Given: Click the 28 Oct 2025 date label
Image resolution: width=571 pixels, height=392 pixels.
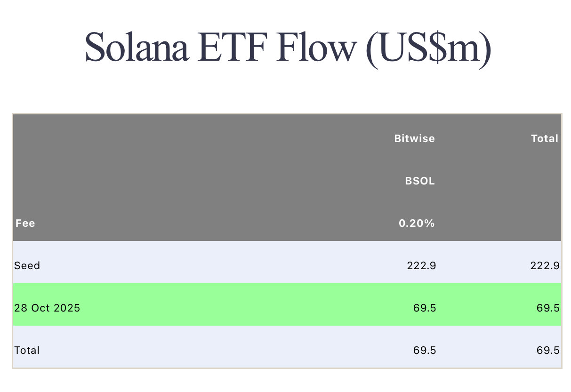Looking at the screenshot, I should (x=47, y=309).
